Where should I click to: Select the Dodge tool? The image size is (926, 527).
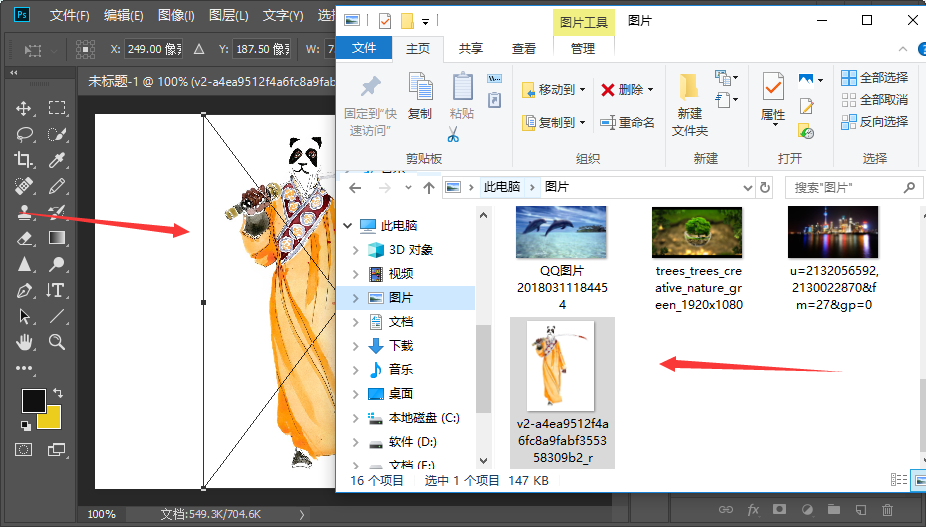coord(57,264)
